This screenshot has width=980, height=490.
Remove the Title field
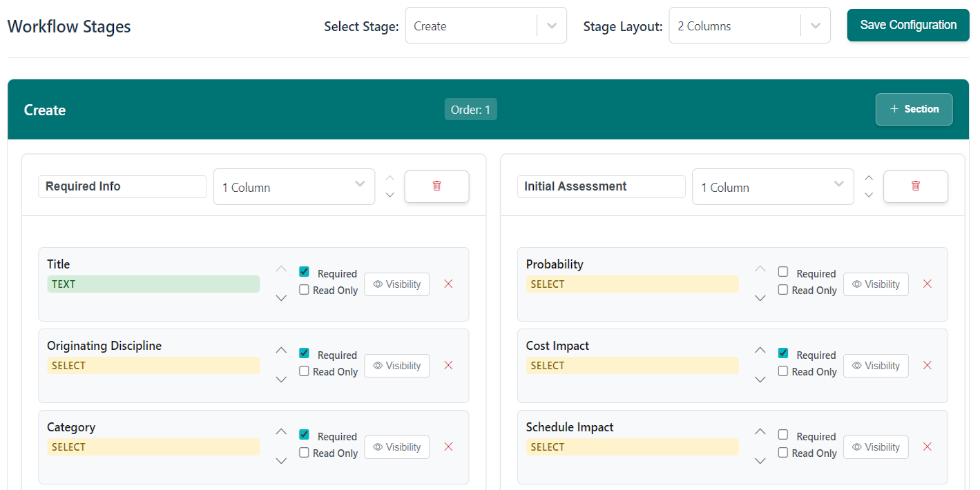[x=448, y=284]
